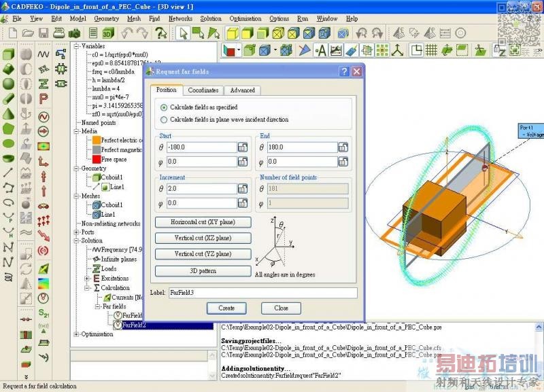Click the New model icon in toolbar

tap(13, 33)
